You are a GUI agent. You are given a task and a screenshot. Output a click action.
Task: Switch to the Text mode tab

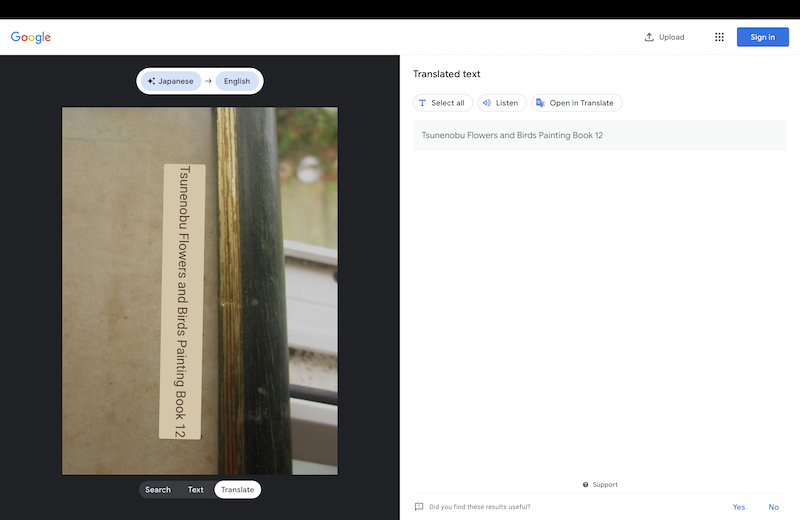point(196,489)
